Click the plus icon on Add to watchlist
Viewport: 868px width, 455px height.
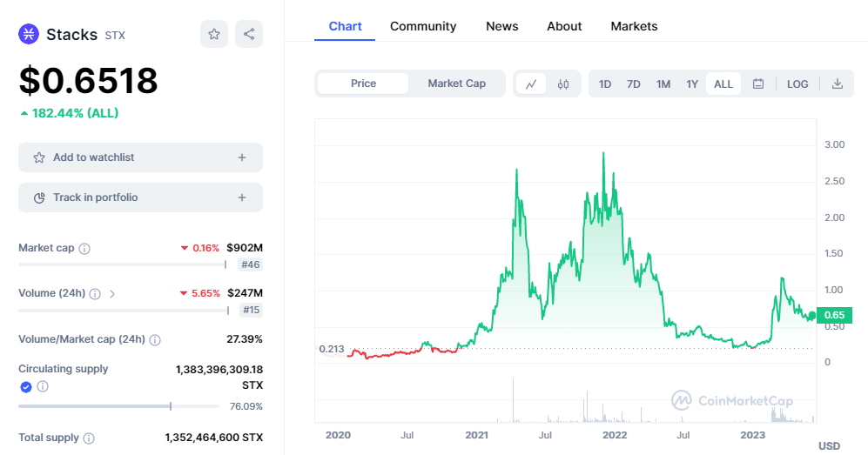tap(242, 157)
